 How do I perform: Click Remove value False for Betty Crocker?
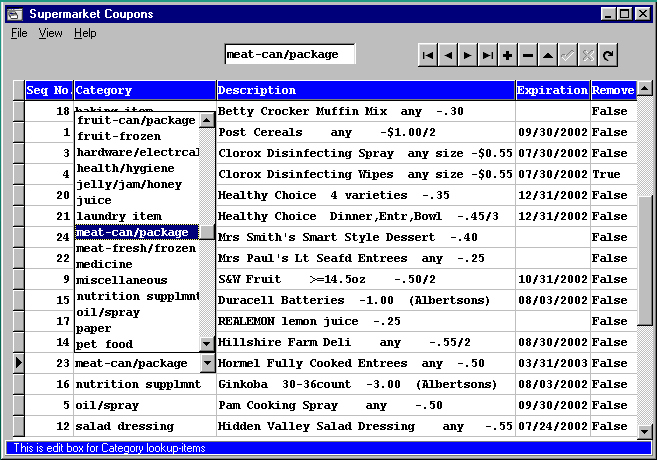(x=613, y=111)
